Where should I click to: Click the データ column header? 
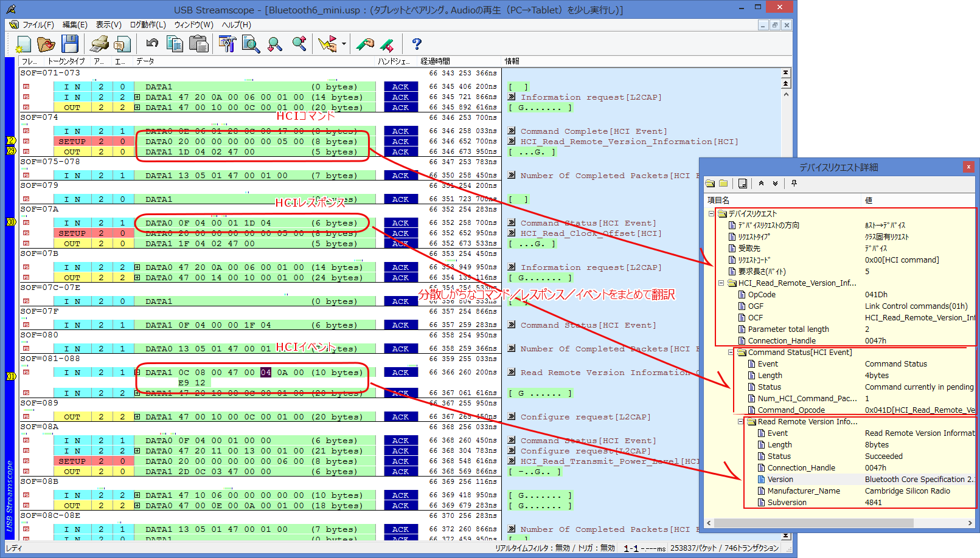[x=254, y=61]
